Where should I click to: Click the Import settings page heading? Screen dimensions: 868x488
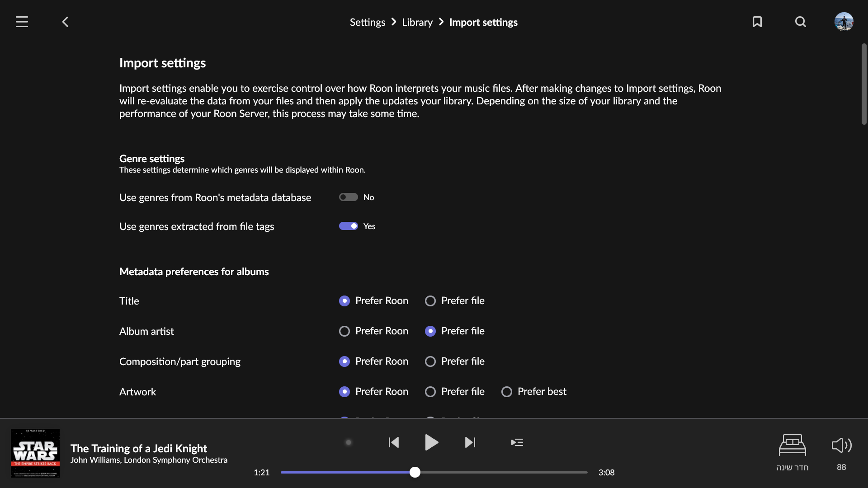click(162, 63)
